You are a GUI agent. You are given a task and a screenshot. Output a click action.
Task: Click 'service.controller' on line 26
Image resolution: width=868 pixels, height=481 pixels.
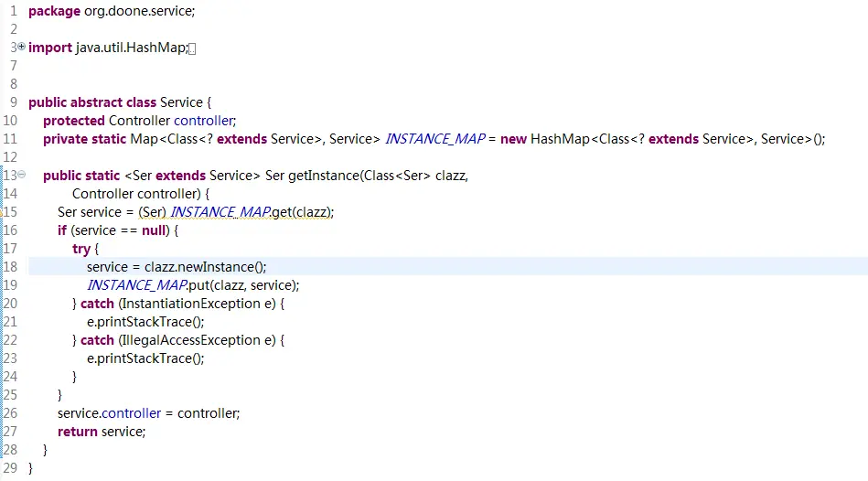click(109, 413)
